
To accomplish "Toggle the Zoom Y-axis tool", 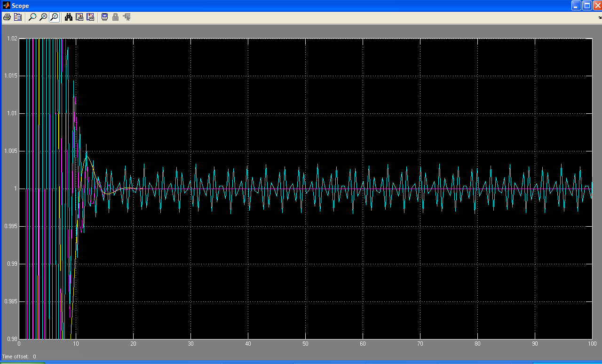I will click(x=55, y=17).
